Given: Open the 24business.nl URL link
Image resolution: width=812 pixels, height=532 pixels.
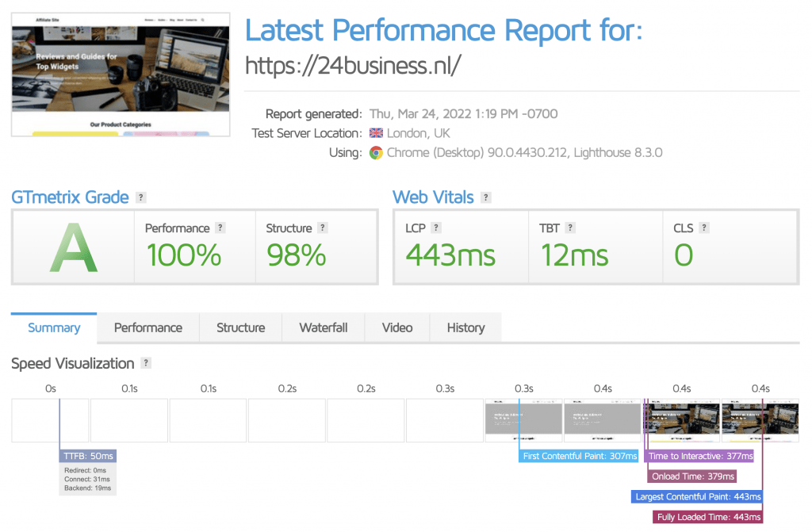Looking at the screenshot, I should [352, 66].
